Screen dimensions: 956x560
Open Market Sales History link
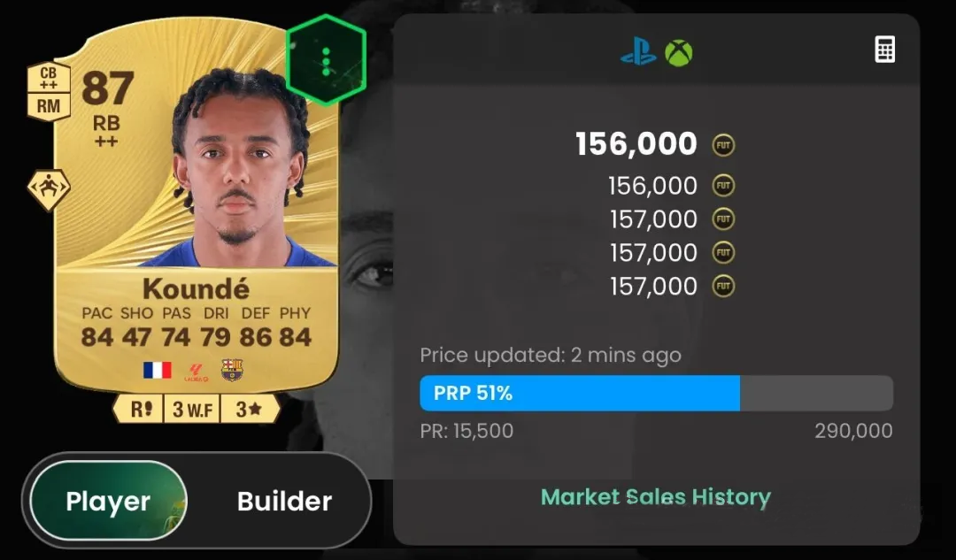pos(655,496)
